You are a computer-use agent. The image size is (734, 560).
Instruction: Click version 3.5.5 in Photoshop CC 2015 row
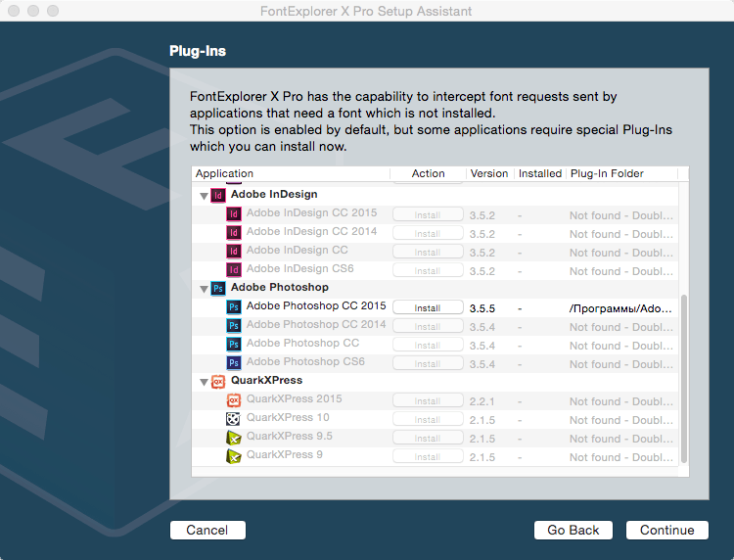coord(482,308)
